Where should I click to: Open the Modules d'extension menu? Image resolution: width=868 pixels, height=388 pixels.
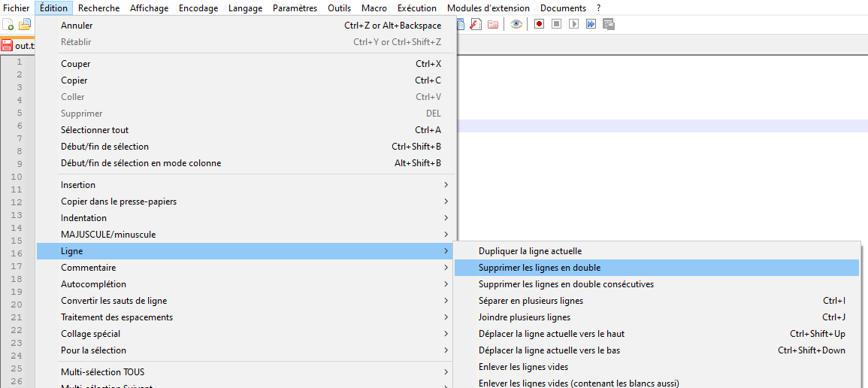(x=488, y=8)
